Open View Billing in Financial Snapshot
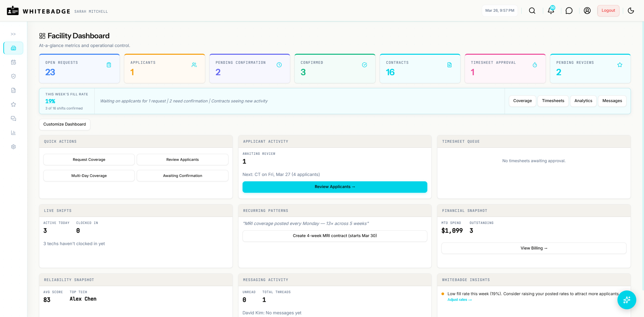The width and height of the screenshot is (644, 317). [x=534, y=248]
